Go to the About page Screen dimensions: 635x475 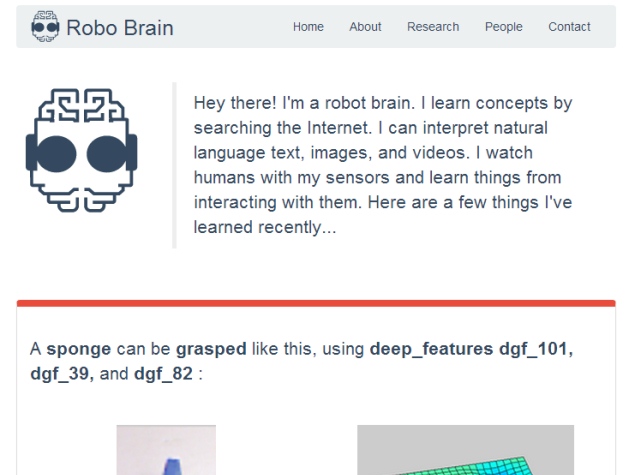(365, 27)
